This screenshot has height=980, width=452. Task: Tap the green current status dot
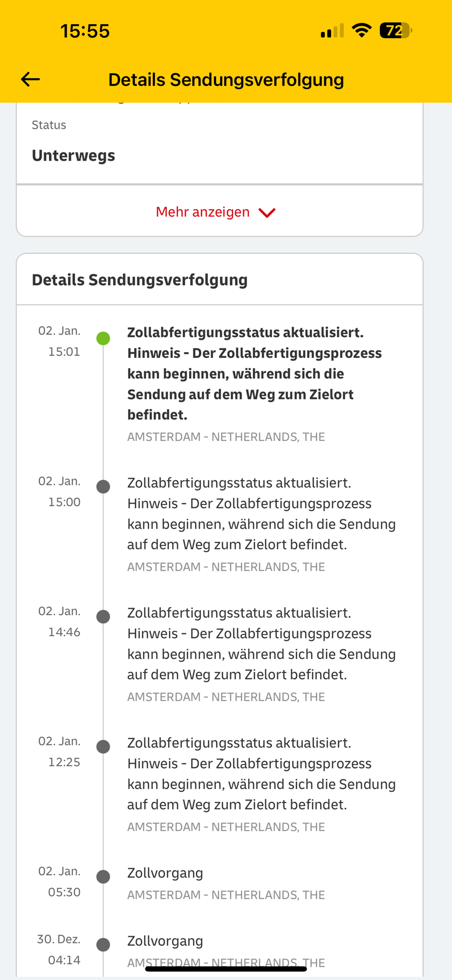103,338
